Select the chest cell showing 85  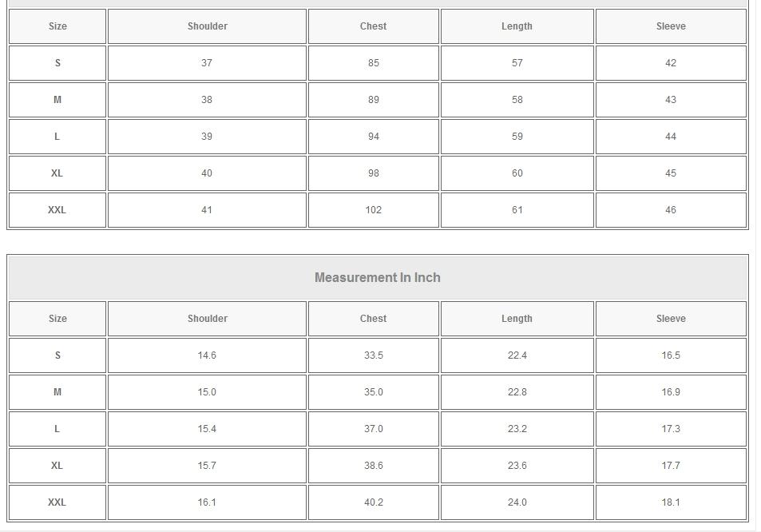coord(373,63)
